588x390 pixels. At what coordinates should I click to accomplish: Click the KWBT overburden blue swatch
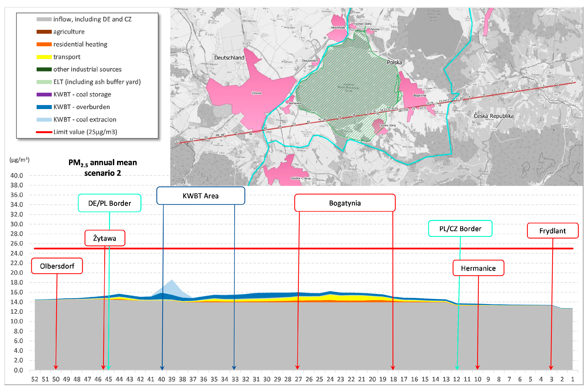point(44,107)
